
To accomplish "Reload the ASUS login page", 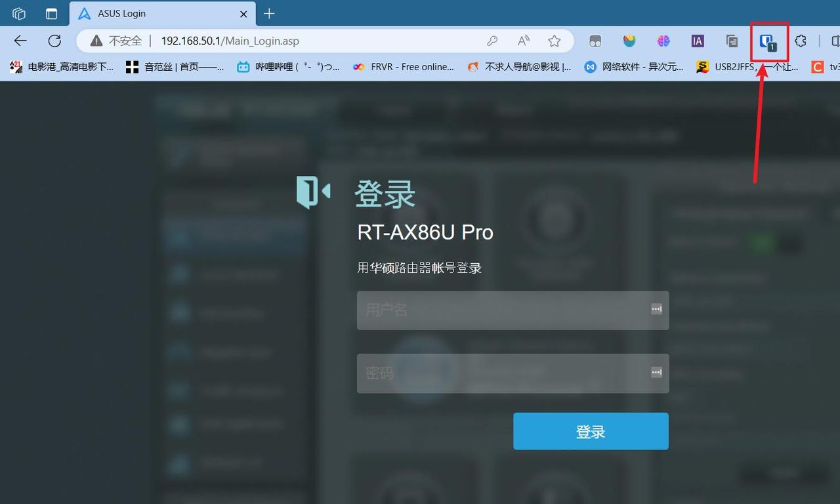I will 54,41.
